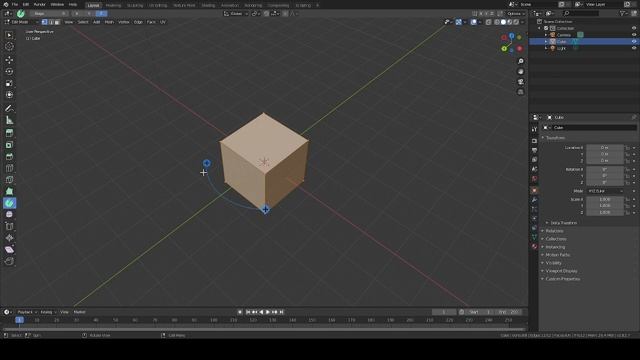
Task: Hide the Collection with eye icon
Action: [x=634, y=28]
